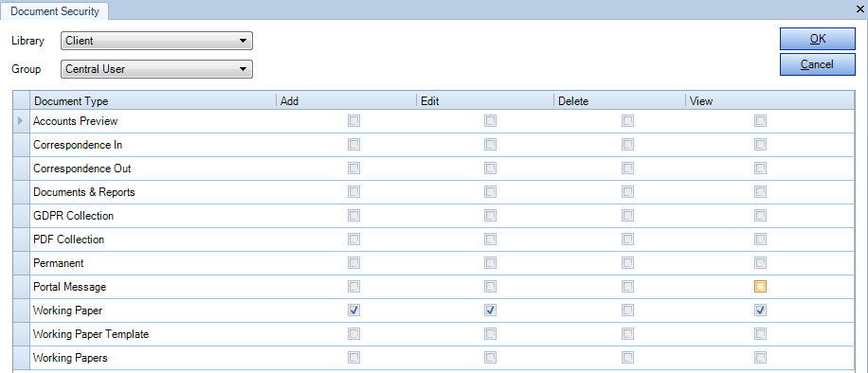Open the Group dropdown showing Central User
Image resolution: width=868 pixels, height=373 pixels.
coord(156,69)
